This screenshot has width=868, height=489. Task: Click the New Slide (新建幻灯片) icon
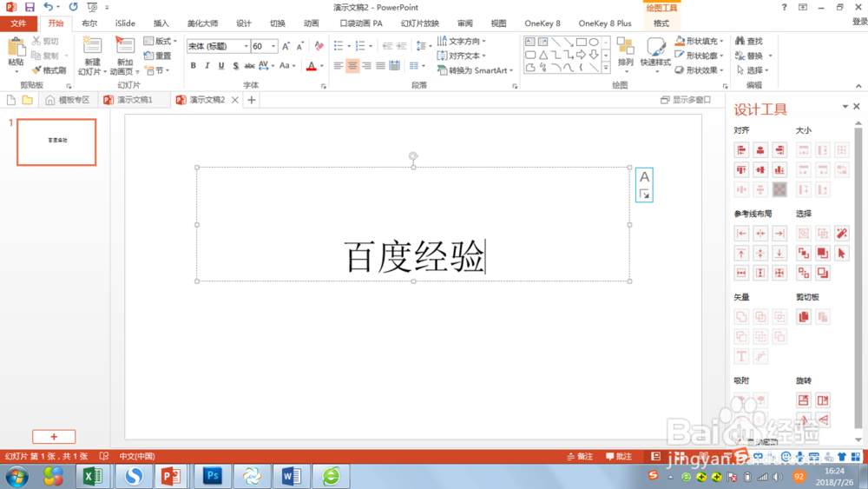pyautogui.click(x=92, y=47)
